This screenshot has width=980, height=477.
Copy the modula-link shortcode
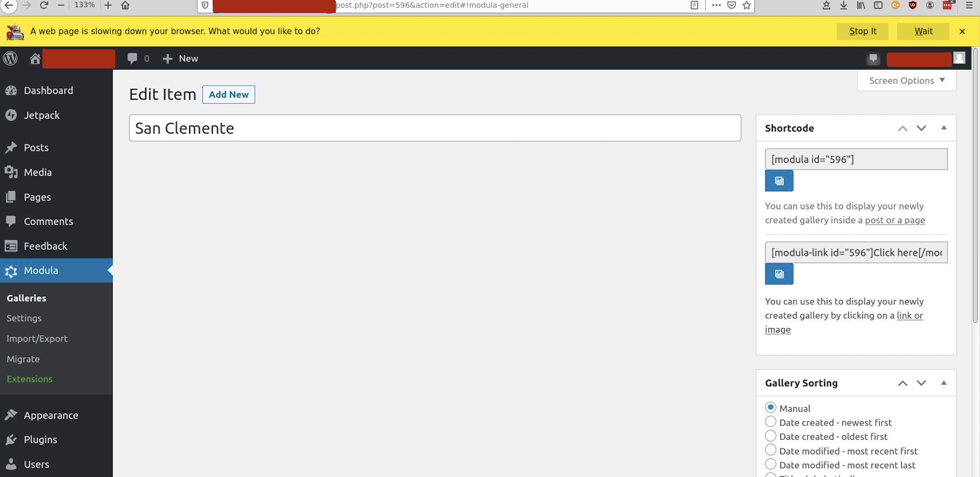point(779,274)
